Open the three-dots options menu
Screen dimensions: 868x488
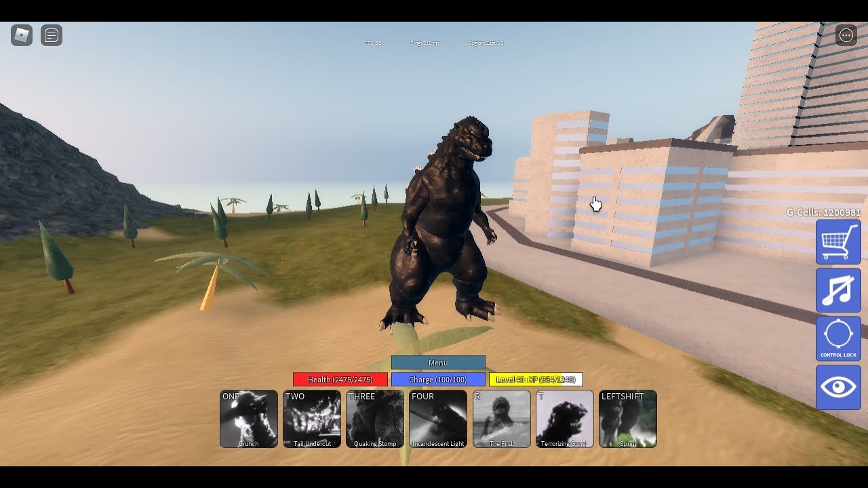(846, 35)
